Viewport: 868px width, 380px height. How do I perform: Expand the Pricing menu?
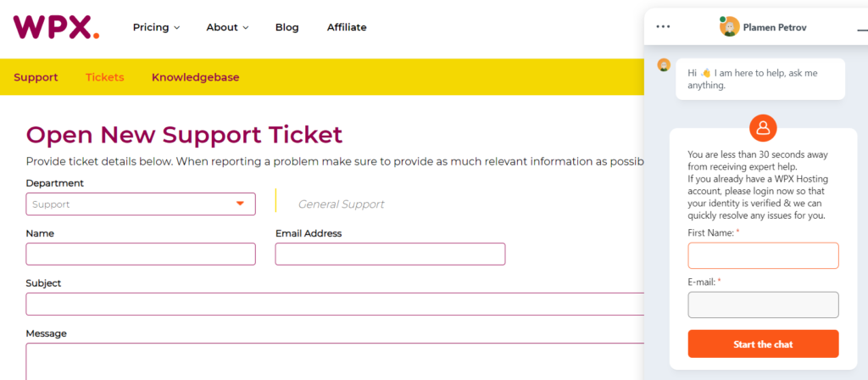click(156, 27)
